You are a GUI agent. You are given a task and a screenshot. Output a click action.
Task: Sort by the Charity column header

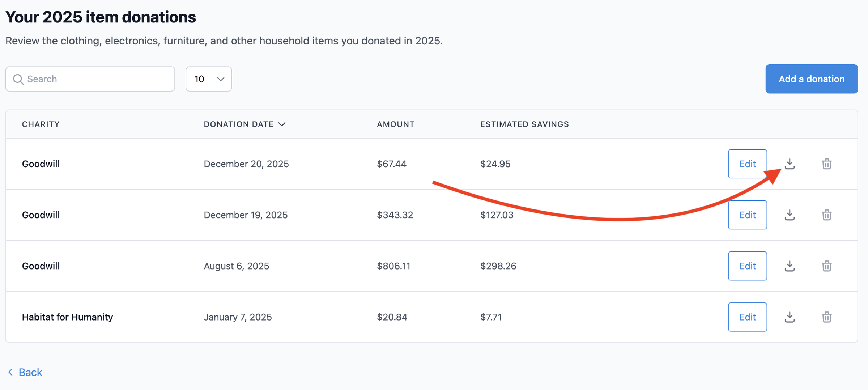(41, 124)
